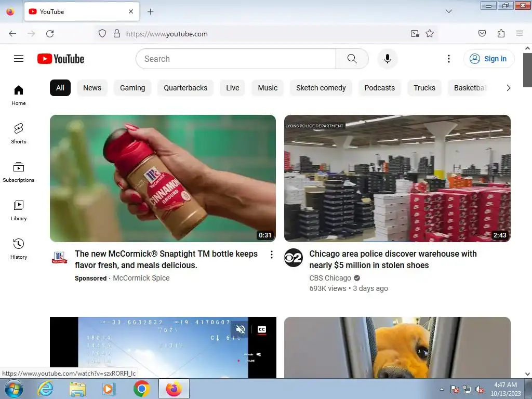This screenshot has height=399, width=532.
Task: Go to Home in sidebar
Action: (19, 96)
